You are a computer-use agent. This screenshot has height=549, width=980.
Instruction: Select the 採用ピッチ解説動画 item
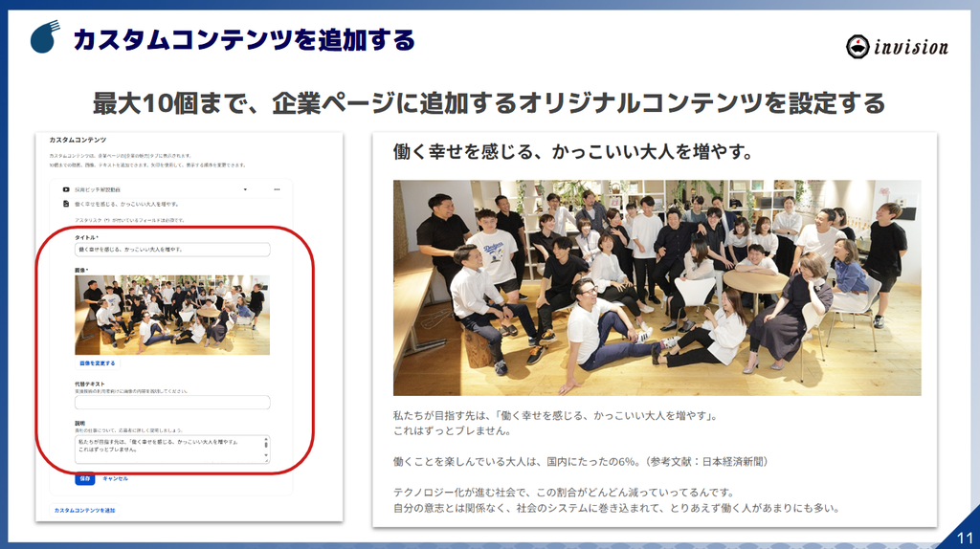coord(98,189)
